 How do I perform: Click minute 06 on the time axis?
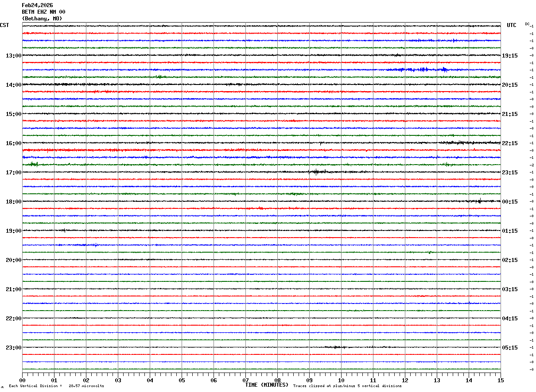pyautogui.click(x=214, y=380)
